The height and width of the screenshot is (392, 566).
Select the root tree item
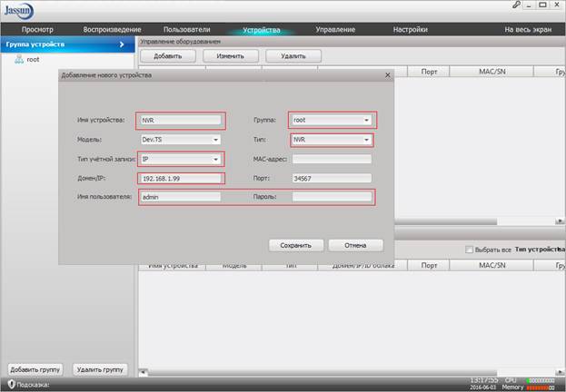tap(33, 60)
